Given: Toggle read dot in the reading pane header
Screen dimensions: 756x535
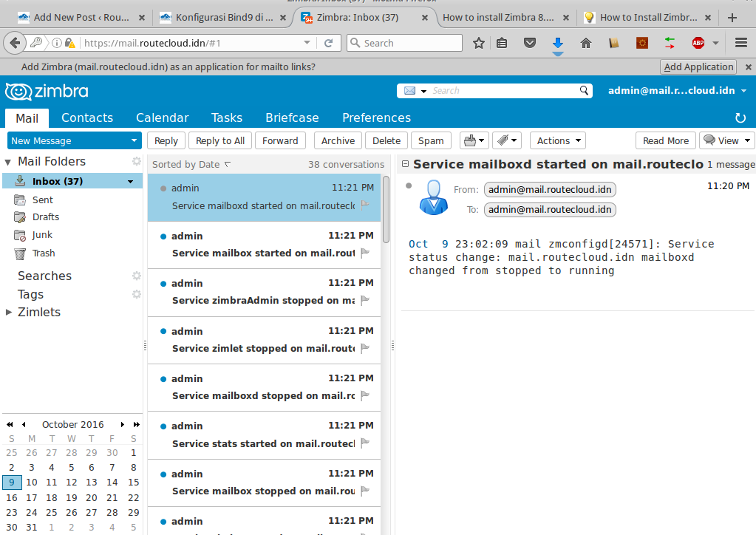Looking at the screenshot, I should tap(409, 185).
